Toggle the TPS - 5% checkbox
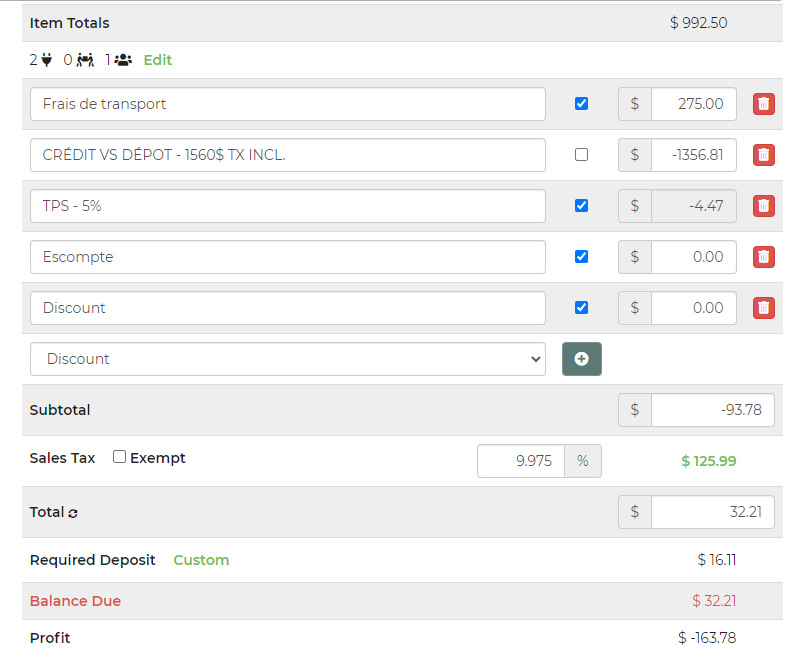The width and height of the screenshot is (798, 660). (581, 206)
